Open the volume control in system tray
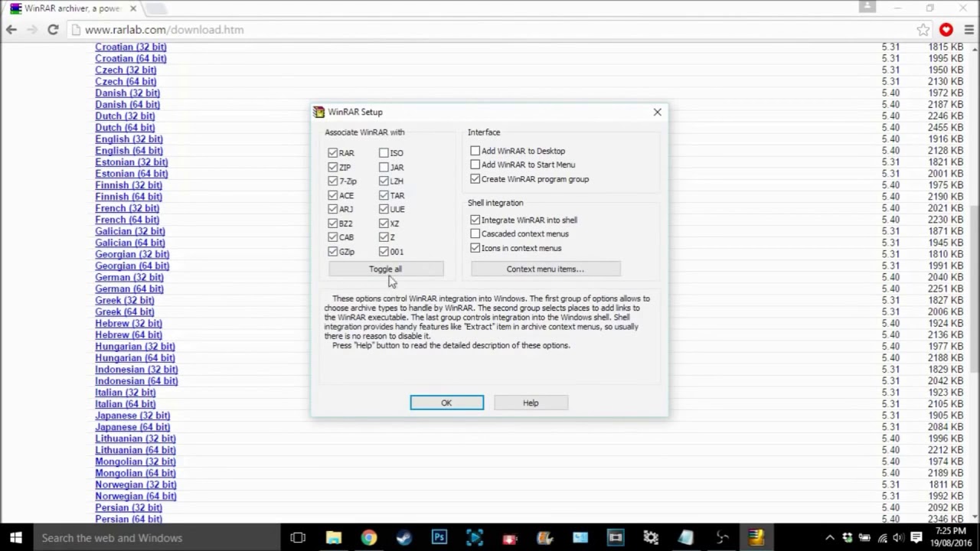The image size is (980, 551). (898, 538)
